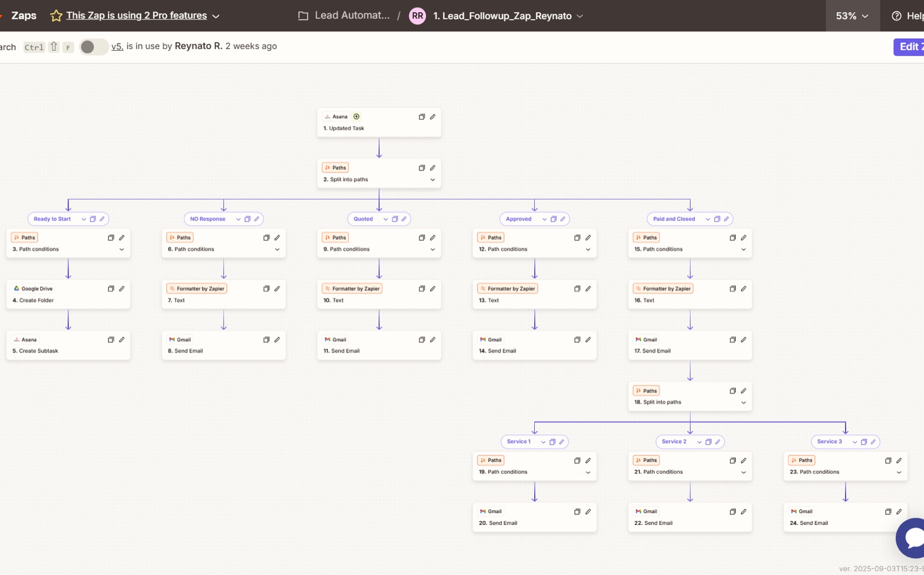Click the edit pencil on step 4 Create Folder
The width and height of the screenshot is (924, 575).
click(x=122, y=289)
